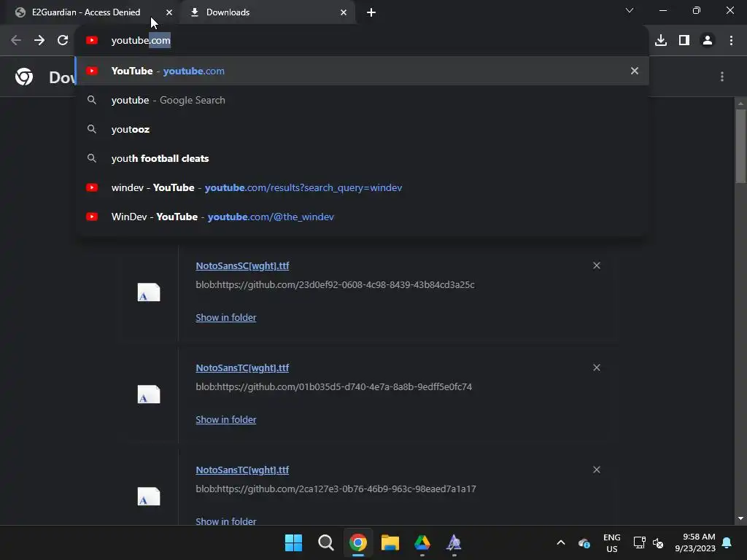Open NotoSansTC[wght].ttf link above blob 01b035d5
Screen dimensions: 747x560
pos(242,367)
